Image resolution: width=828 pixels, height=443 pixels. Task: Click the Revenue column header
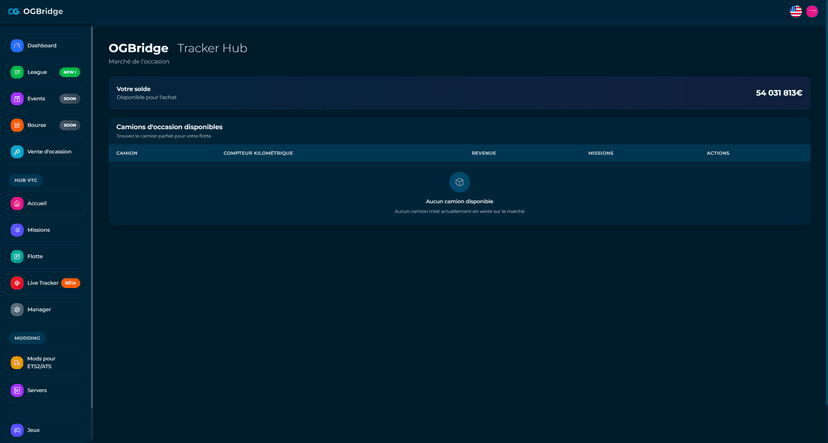[x=483, y=153]
